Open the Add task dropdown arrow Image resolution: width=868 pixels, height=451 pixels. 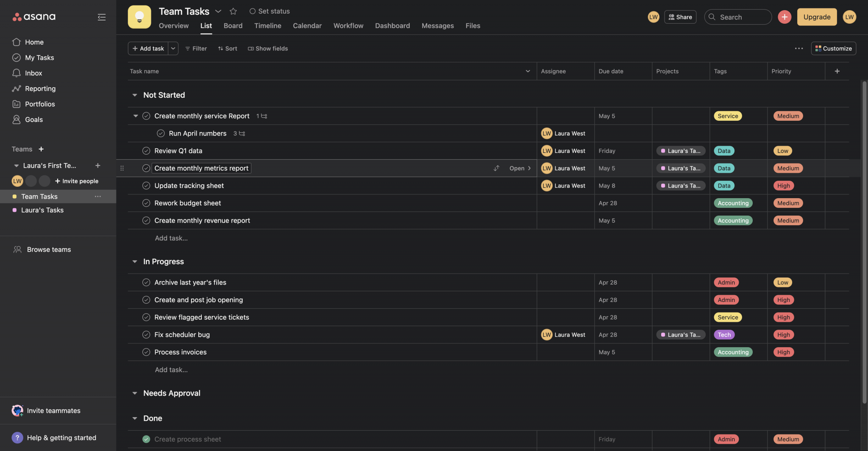point(173,48)
